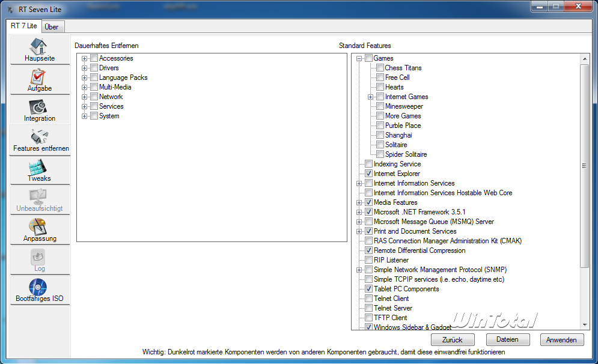Enable the Minesweeper checkbox
Image resolution: width=598 pixels, height=364 pixels.
click(x=380, y=106)
